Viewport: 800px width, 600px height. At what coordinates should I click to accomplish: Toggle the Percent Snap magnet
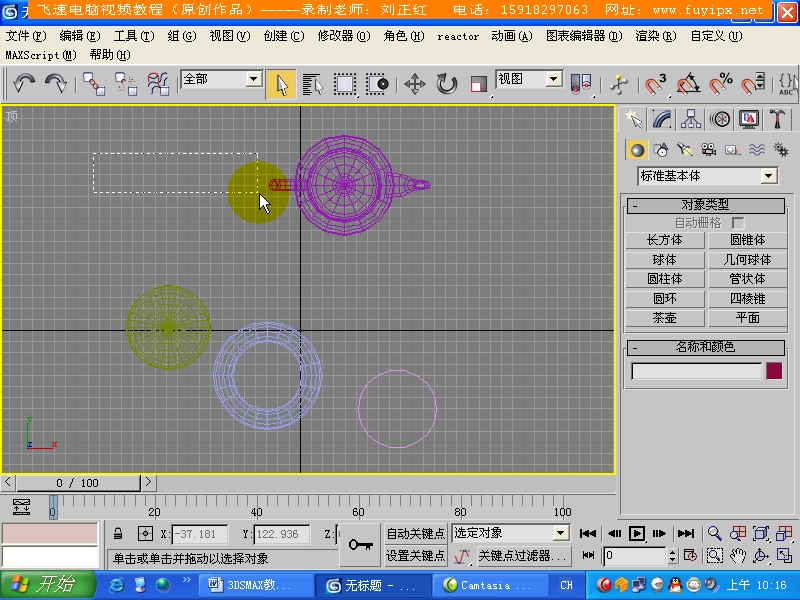[720, 84]
